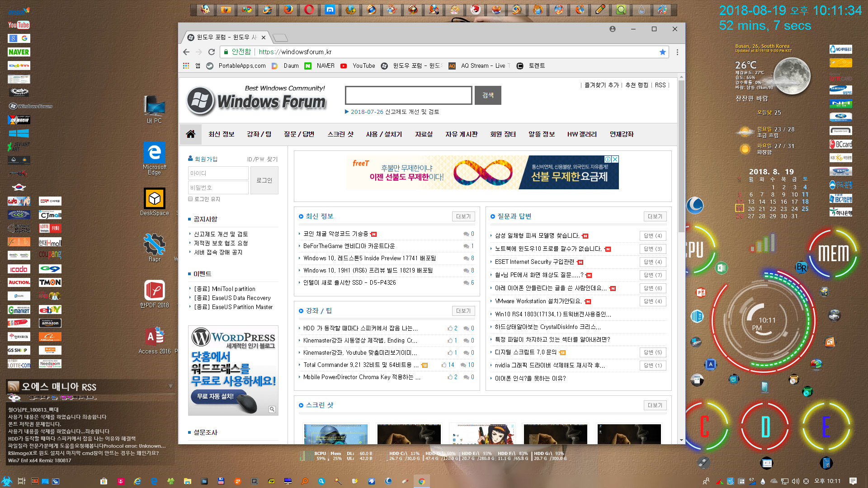Open TMON shortcut icon

click(x=50, y=282)
